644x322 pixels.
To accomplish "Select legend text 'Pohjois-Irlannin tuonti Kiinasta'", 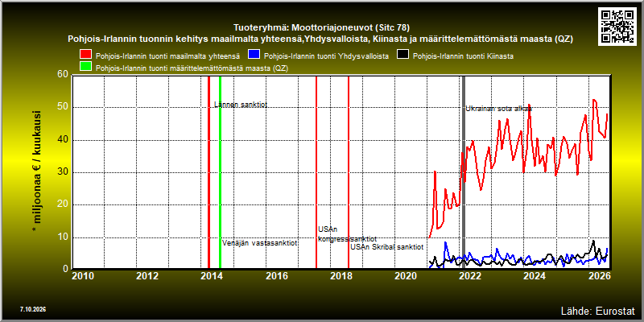I will coord(463,56).
